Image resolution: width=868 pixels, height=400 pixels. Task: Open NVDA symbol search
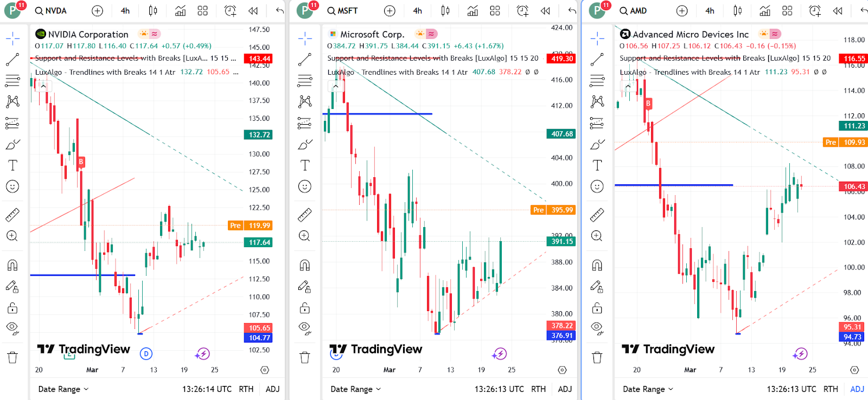point(51,11)
